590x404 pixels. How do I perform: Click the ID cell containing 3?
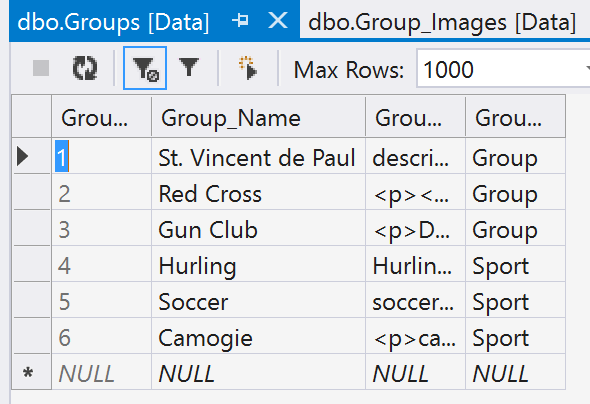102,228
